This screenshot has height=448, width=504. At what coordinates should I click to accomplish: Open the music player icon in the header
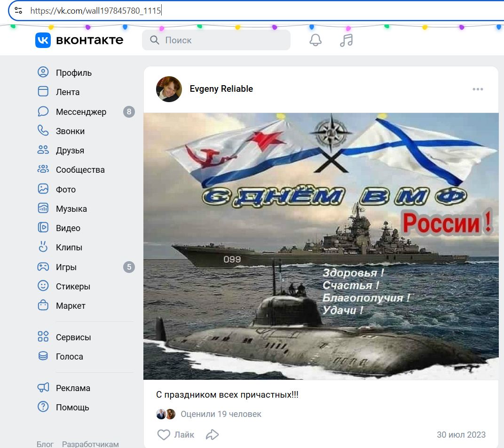pos(347,40)
